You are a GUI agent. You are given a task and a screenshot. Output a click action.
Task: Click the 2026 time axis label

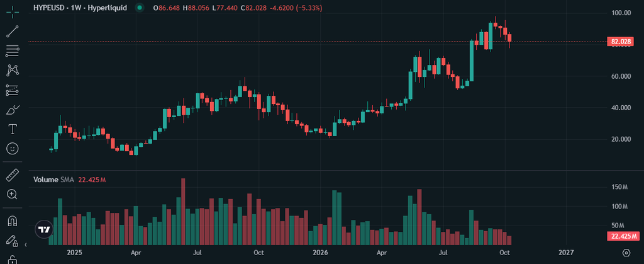tap(320, 252)
